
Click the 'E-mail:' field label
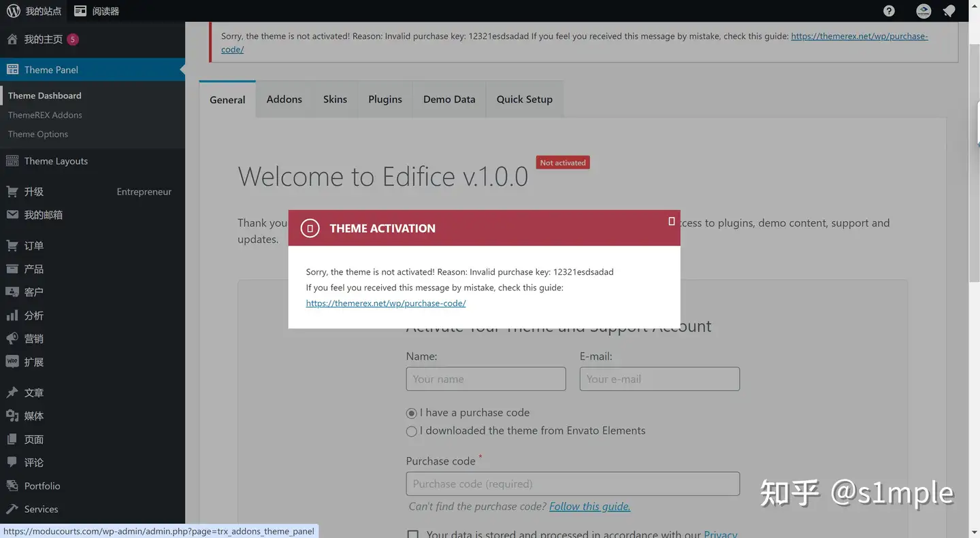596,356
